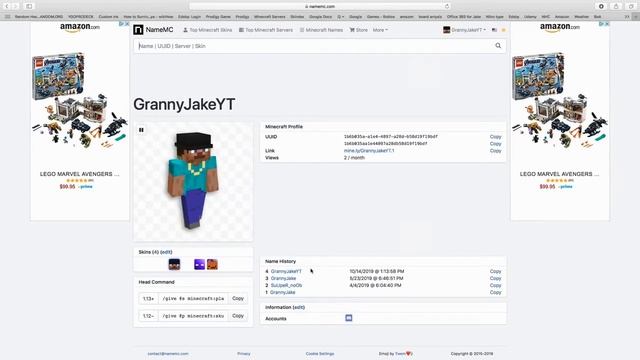The width and height of the screenshot is (640, 360).
Task: Open the mine.ly/GrannyJakeYT.1 link
Action: click(369, 151)
